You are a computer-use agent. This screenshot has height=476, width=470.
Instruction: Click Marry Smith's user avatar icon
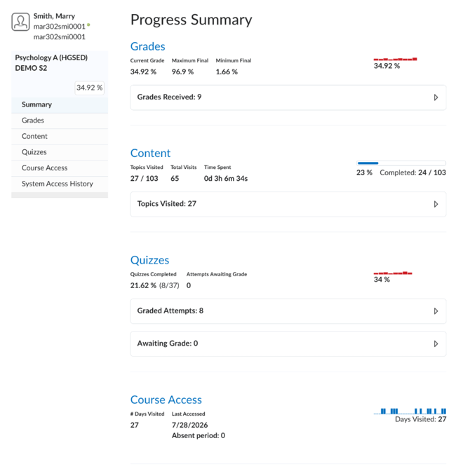[20, 22]
